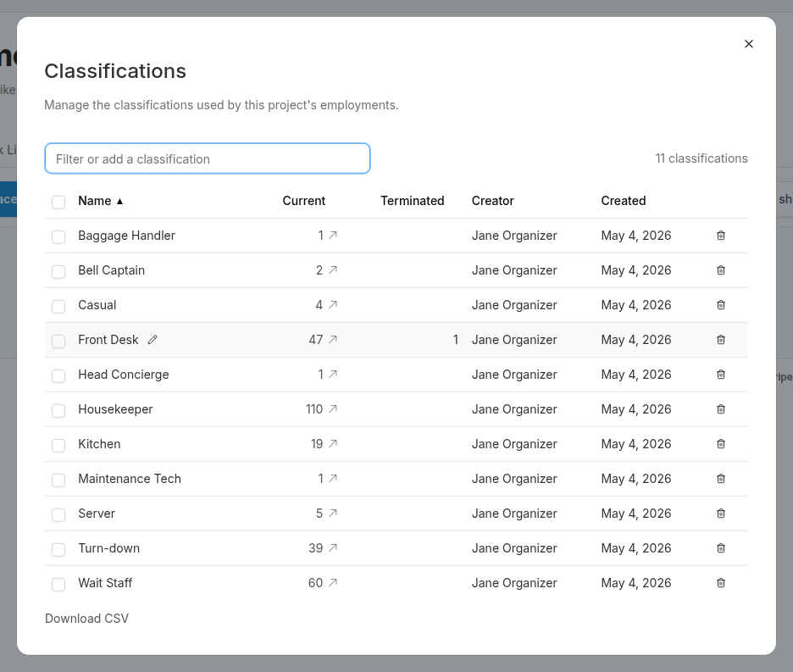Open Maintenance Tech current employments arrow

[333, 478]
